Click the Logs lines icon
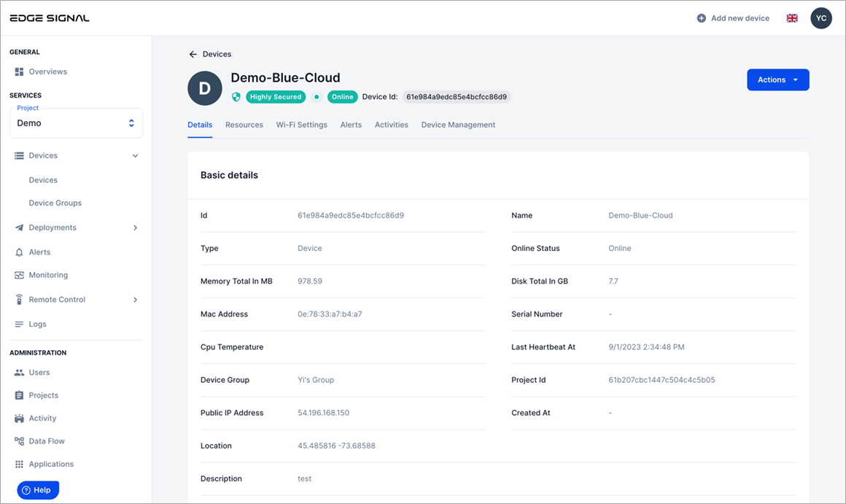The width and height of the screenshot is (846, 504). pyautogui.click(x=20, y=325)
